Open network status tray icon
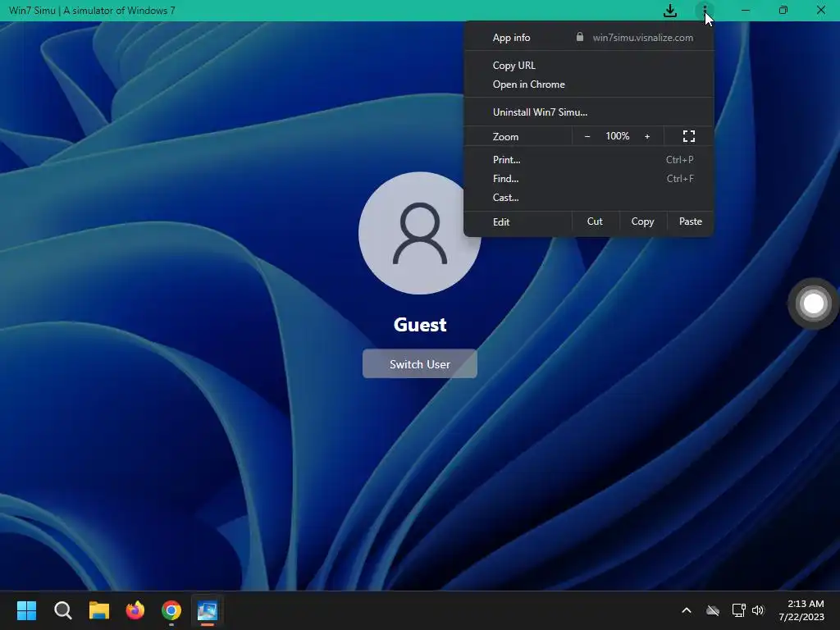This screenshot has width=840, height=630. (739, 610)
